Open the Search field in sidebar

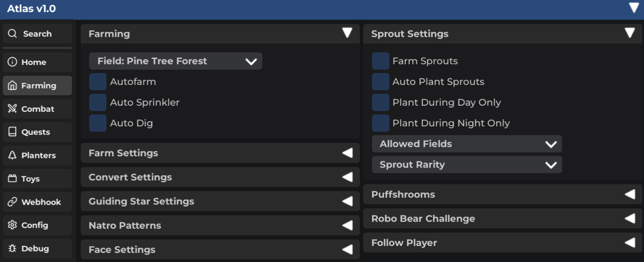click(x=37, y=34)
